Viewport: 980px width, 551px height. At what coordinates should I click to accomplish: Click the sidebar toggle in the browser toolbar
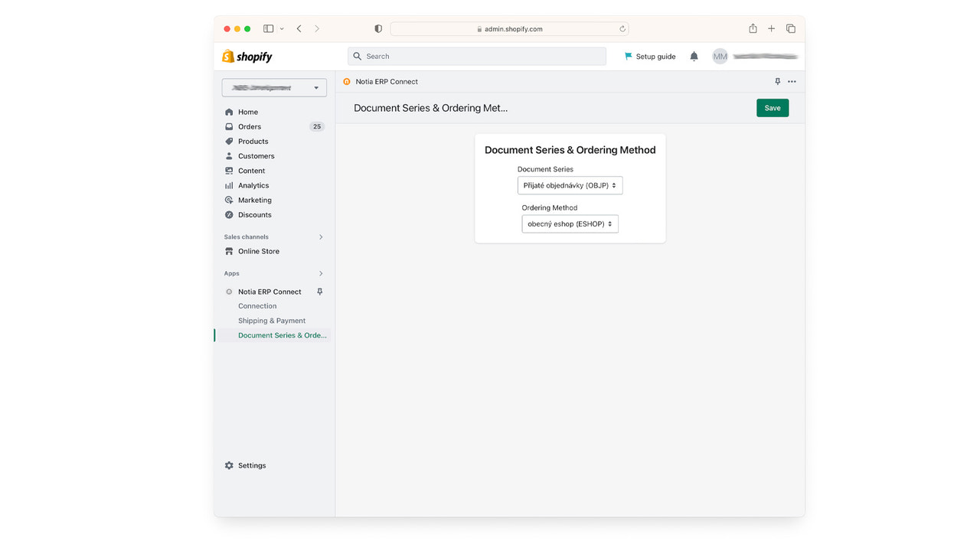[268, 28]
